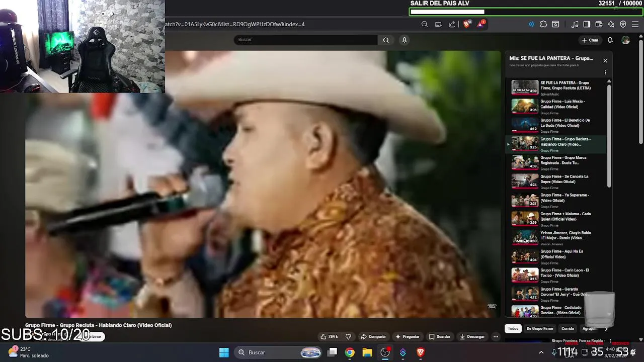Click inside the YouTube Buscar search field
Screen dimensions: 644x362
[x=306, y=40]
